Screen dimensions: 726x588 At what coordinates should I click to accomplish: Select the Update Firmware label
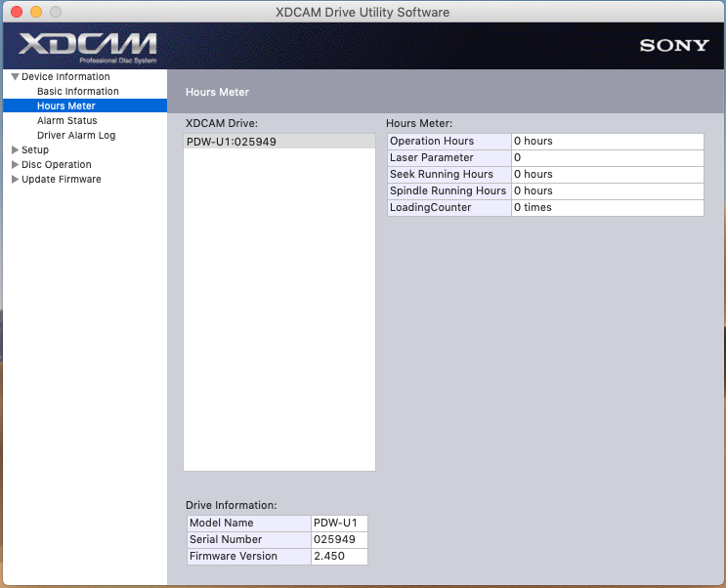point(62,179)
